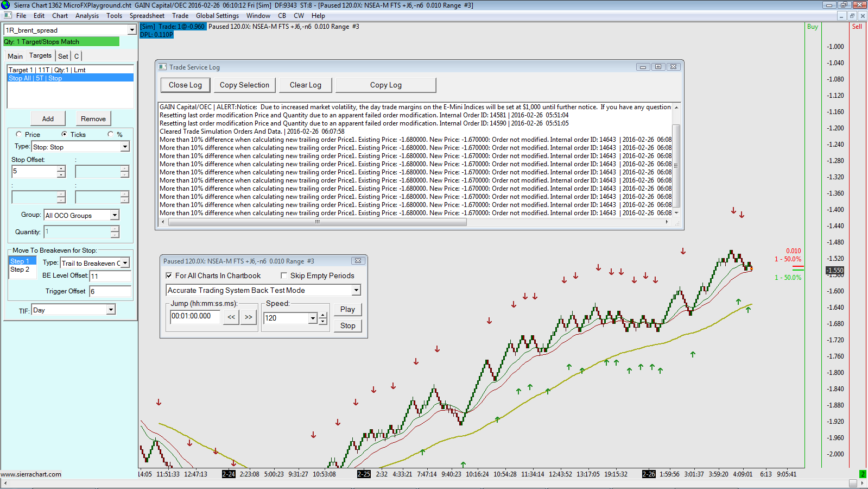Maximize the Trade Service Log window

(658, 67)
